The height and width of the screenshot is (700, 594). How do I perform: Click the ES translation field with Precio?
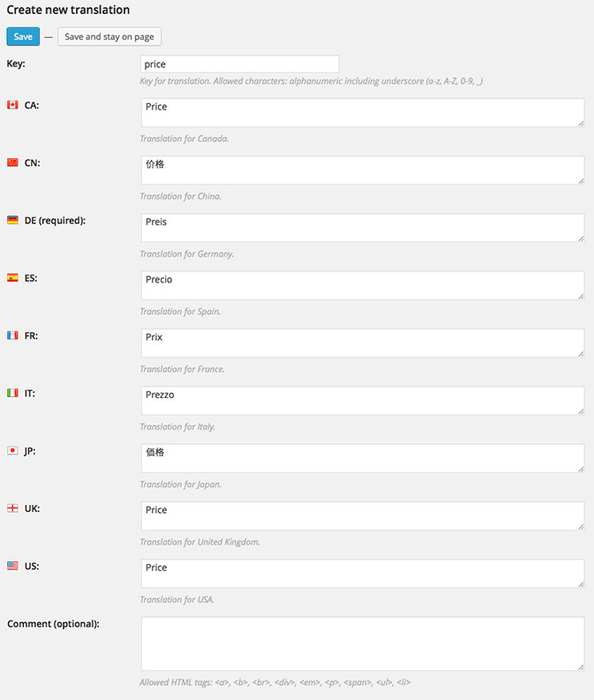pos(362,285)
